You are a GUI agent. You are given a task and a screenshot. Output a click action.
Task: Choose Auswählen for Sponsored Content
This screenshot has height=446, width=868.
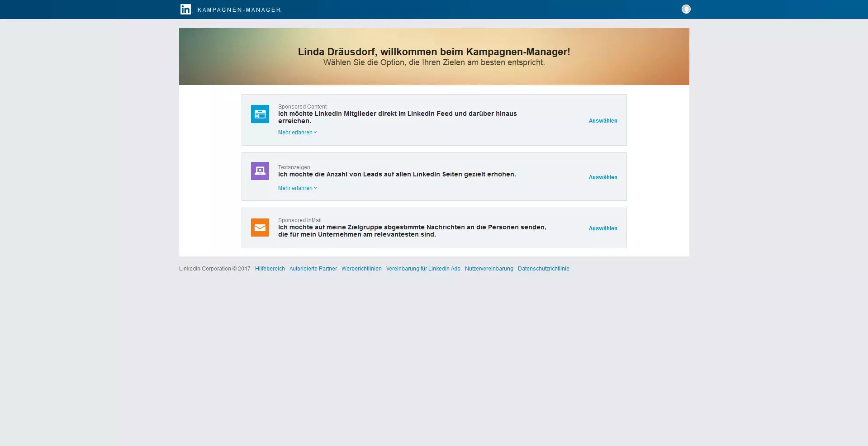[x=602, y=121]
